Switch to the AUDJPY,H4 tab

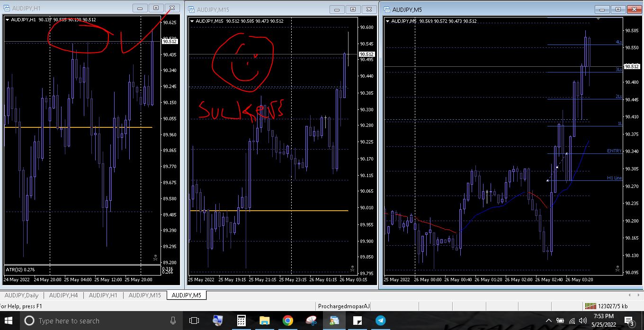[x=63, y=295]
